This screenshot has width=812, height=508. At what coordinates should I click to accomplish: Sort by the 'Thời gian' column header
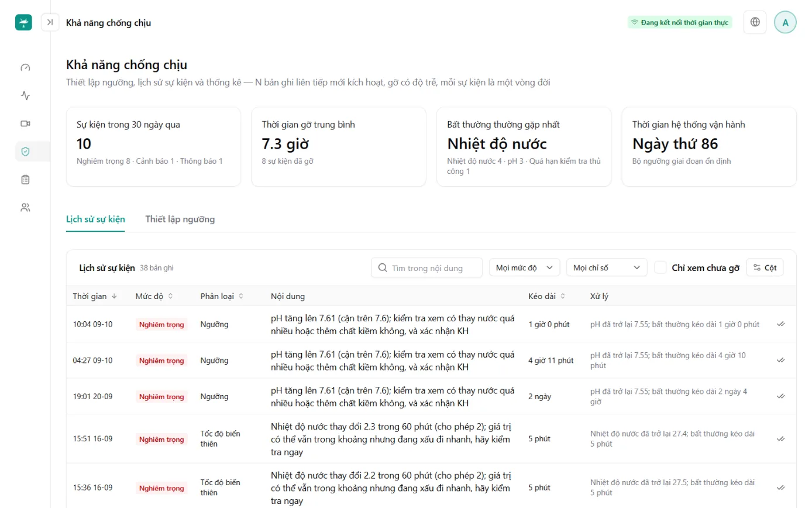[95, 296]
